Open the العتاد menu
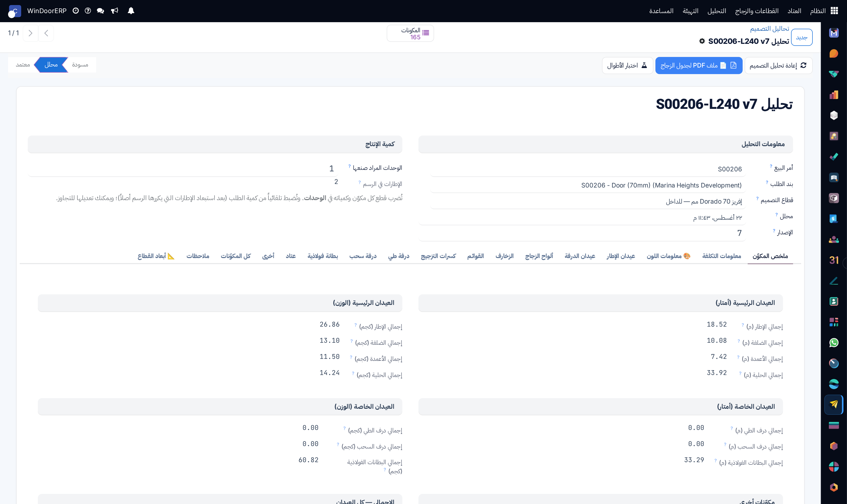 [794, 11]
